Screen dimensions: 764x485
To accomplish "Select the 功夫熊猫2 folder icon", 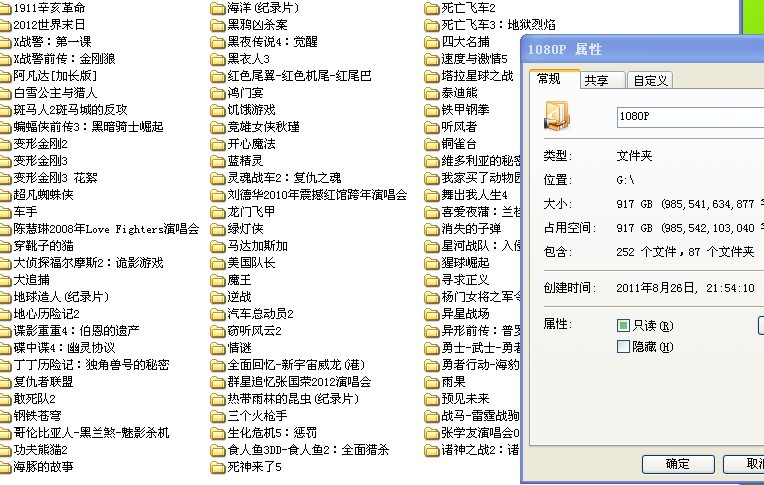I will (x=6, y=450).
